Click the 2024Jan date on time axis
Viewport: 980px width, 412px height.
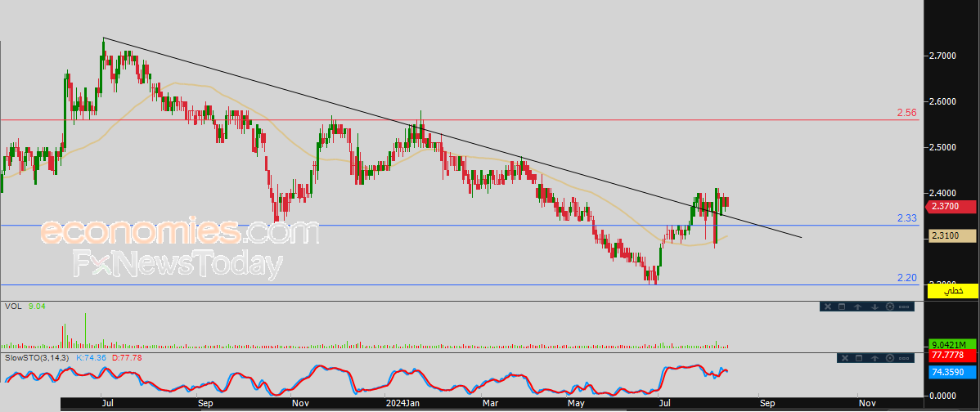402,403
